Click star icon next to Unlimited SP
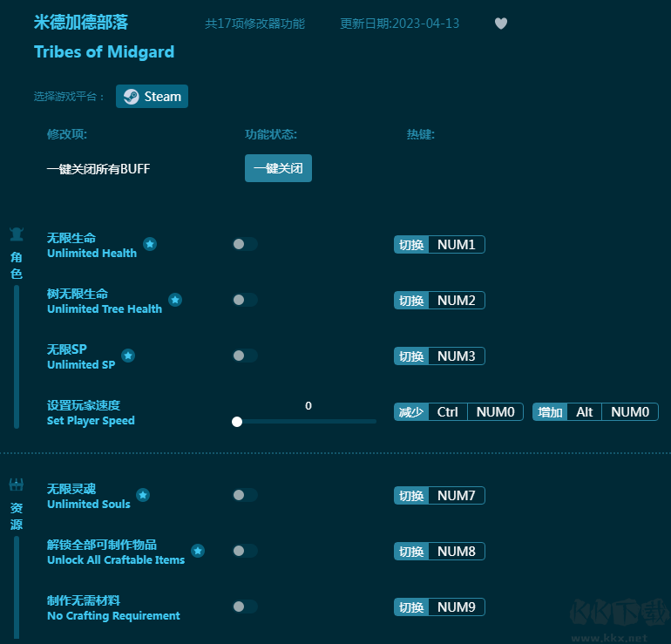This screenshot has width=671, height=644. [x=128, y=356]
